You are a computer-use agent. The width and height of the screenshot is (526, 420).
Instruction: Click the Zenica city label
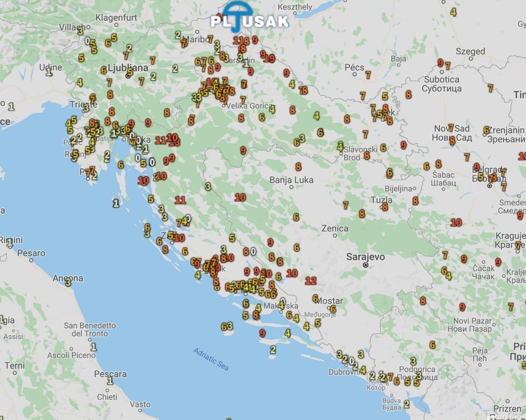pyautogui.click(x=335, y=229)
